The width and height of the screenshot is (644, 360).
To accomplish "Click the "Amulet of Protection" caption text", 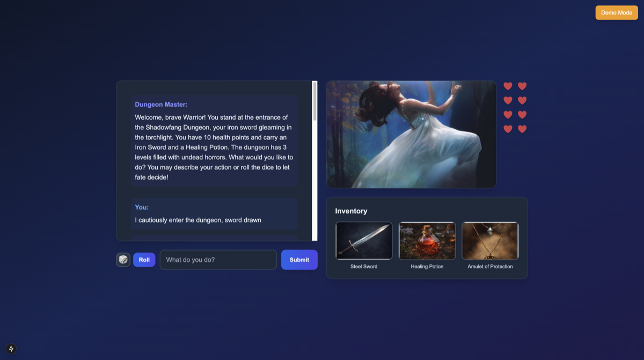I will coord(490,267).
